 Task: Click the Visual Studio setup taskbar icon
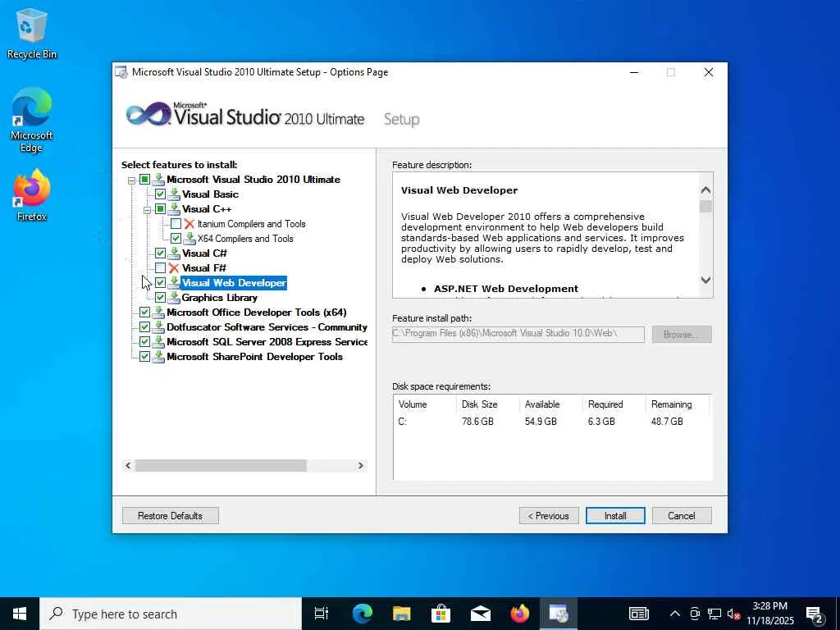558,614
